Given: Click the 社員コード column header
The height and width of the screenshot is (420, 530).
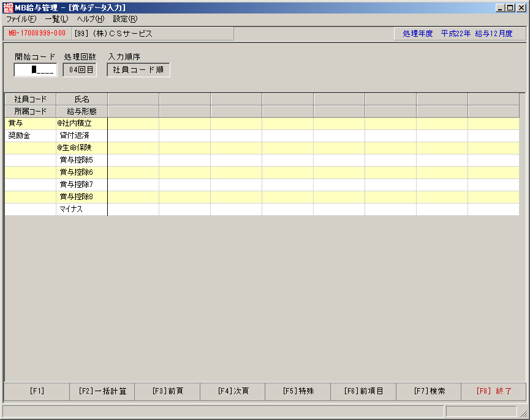Looking at the screenshot, I should pos(31,99).
